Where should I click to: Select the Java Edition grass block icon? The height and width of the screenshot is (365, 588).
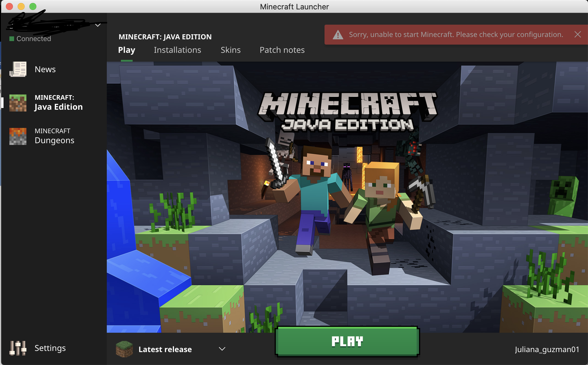tap(18, 103)
